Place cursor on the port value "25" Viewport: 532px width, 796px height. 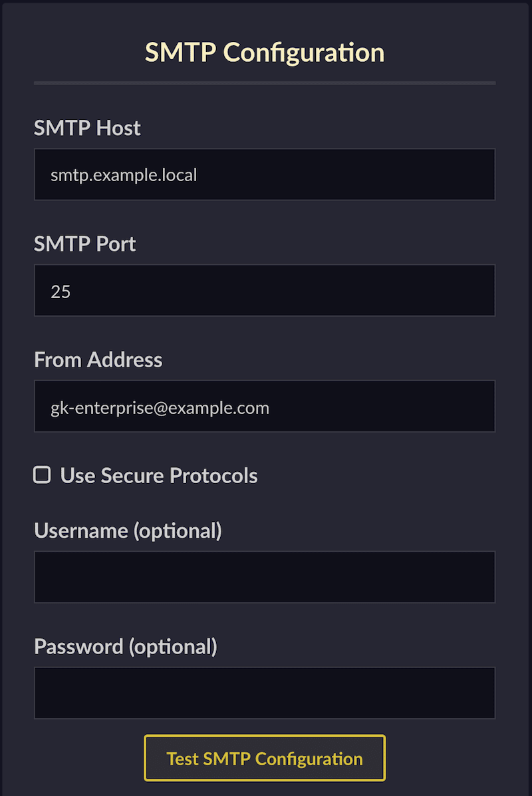point(61,292)
